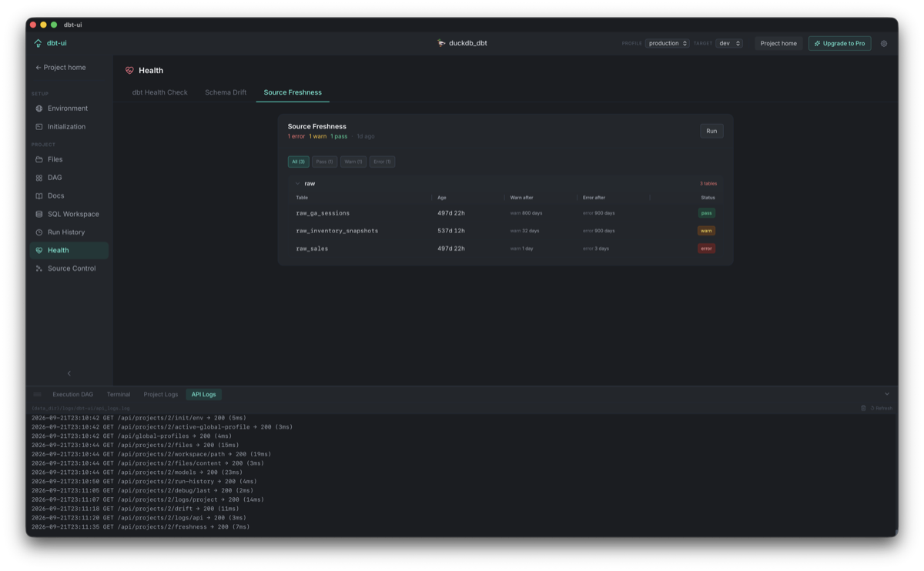The width and height of the screenshot is (924, 571).
Task: Click the drag handle icon before Execution DAG
Action: [37, 394]
